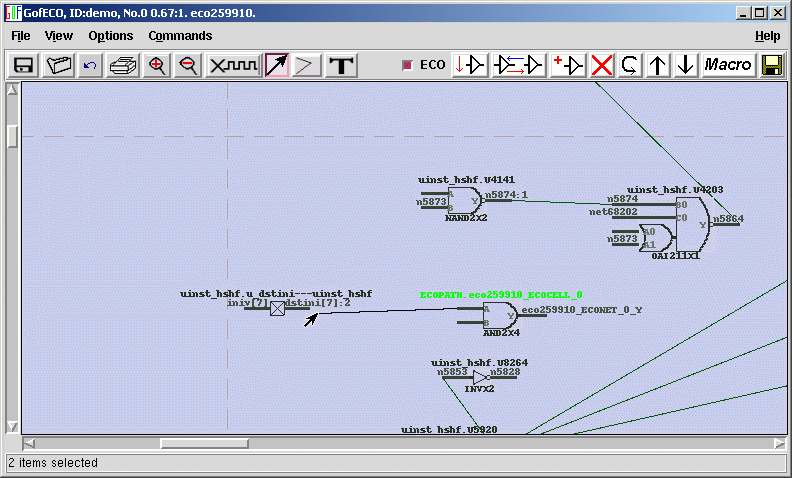Viewport: 792px width, 478px height.
Task: Zoom out with the minus magnifier
Action: (187, 65)
